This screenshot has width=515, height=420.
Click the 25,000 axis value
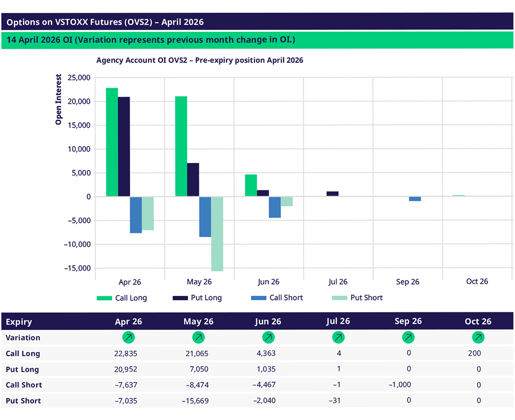[79, 78]
